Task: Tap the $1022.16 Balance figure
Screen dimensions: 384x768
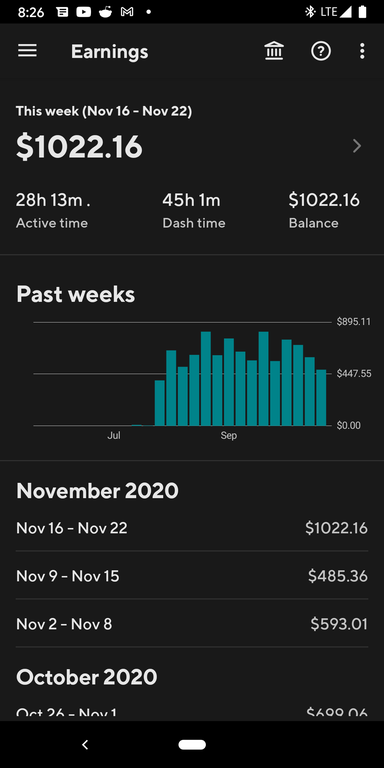Action: [324, 200]
